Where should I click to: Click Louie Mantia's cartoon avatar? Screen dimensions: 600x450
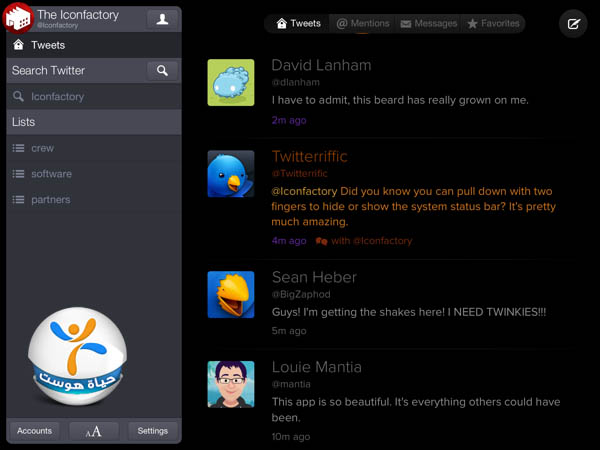point(231,384)
